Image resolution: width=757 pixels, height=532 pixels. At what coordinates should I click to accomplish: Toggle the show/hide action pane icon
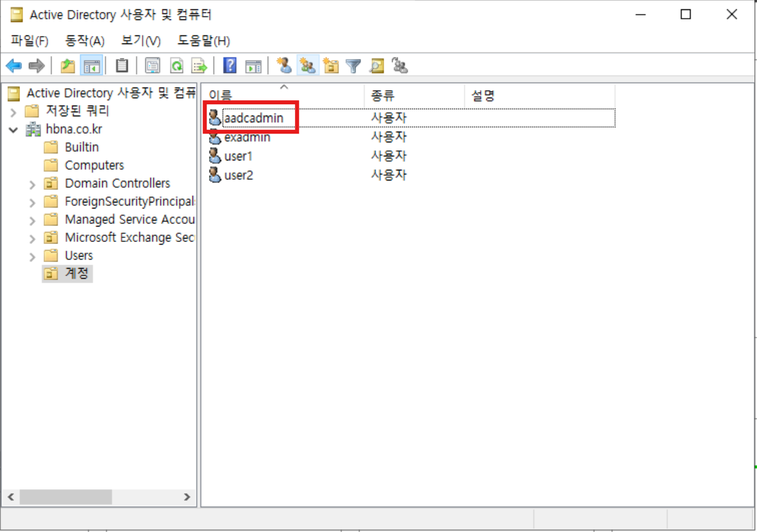point(253,66)
